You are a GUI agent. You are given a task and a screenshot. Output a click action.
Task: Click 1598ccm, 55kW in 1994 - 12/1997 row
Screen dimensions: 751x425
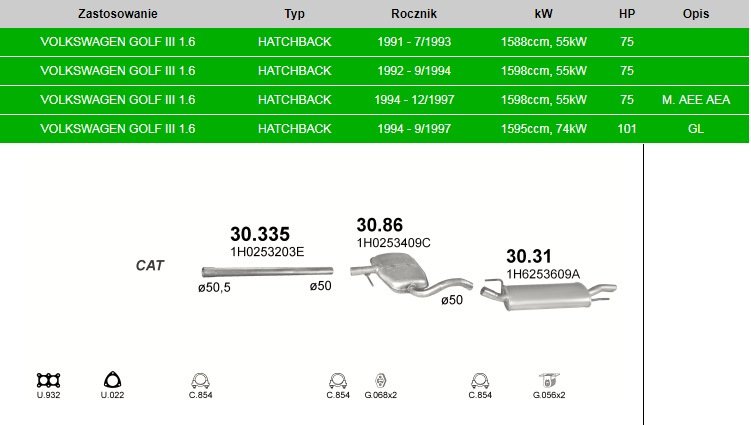[x=544, y=100]
